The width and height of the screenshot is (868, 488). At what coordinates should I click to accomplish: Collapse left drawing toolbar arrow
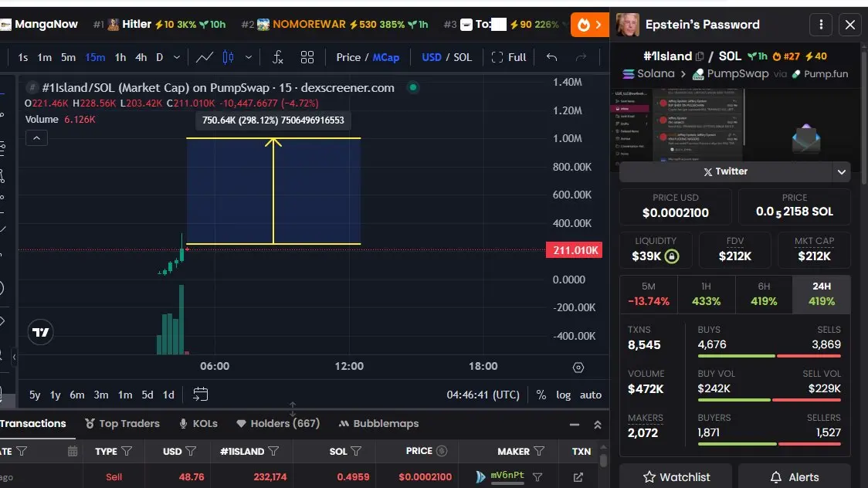pyautogui.click(x=14, y=358)
